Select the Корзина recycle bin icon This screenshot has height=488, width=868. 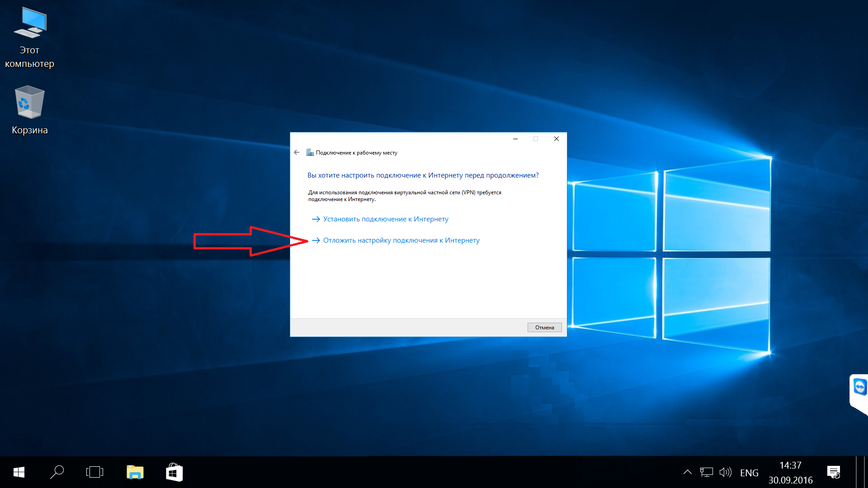pos(29,110)
